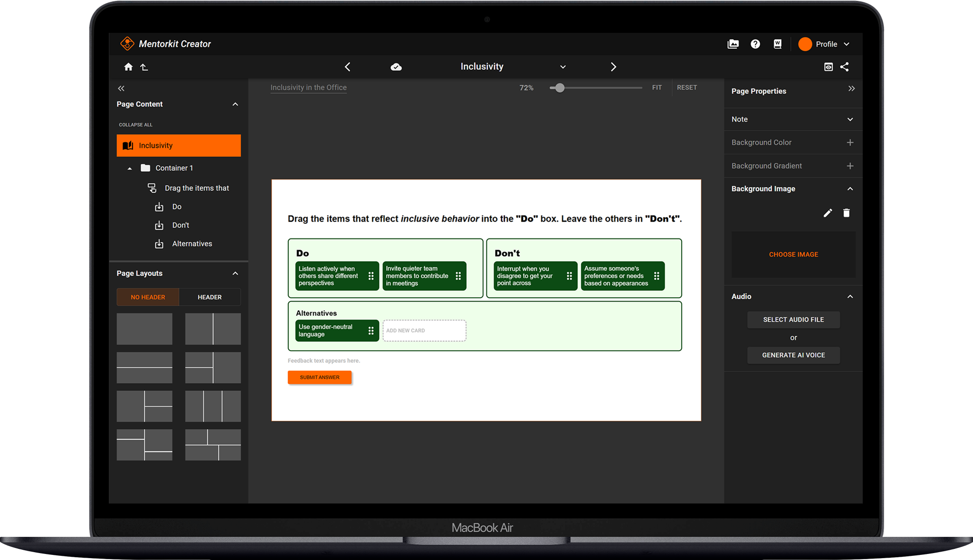Click the share icon
Image resolution: width=973 pixels, height=560 pixels.
pyautogui.click(x=845, y=67)
